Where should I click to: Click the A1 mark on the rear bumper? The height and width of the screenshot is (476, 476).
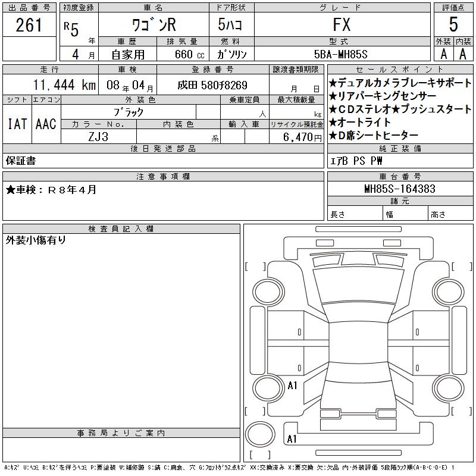[292, 439]
